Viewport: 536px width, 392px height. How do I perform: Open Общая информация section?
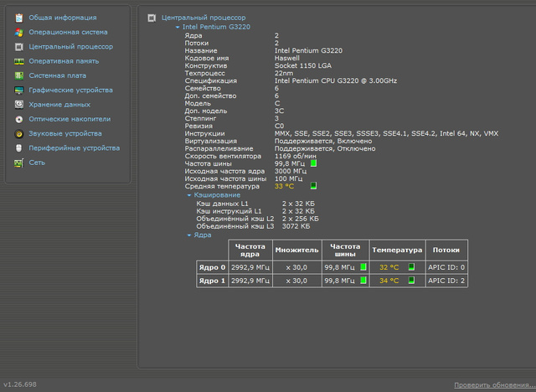point(63,18)
